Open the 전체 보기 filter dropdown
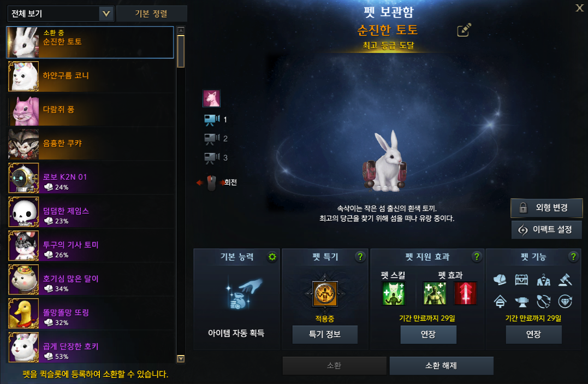Viewport: 588px width, 384px height. point(61,14)
